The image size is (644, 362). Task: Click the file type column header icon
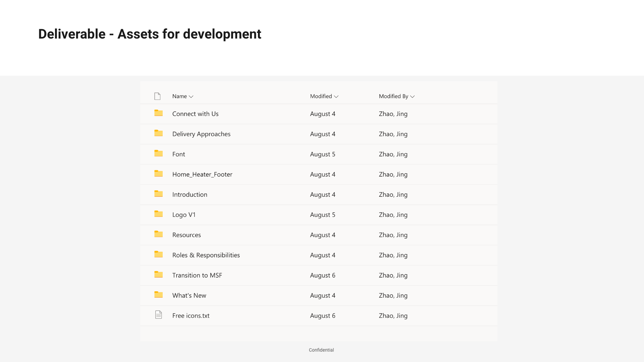pyautogui.click(x=157, y=96)
